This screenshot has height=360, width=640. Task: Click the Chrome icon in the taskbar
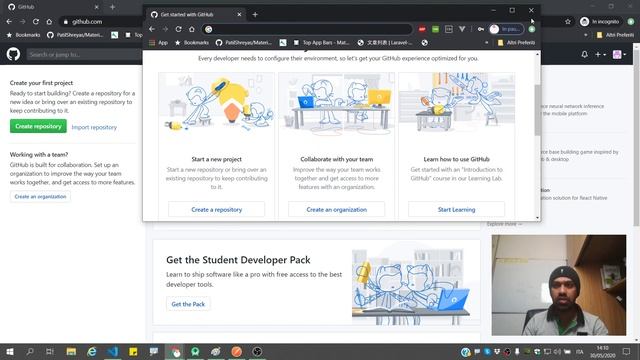175,351
